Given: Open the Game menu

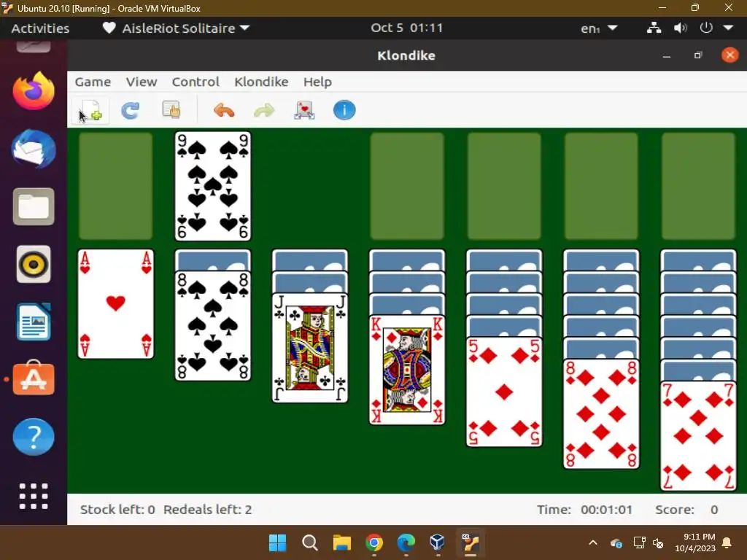Looking at the screenshot, I should point(93,82).
